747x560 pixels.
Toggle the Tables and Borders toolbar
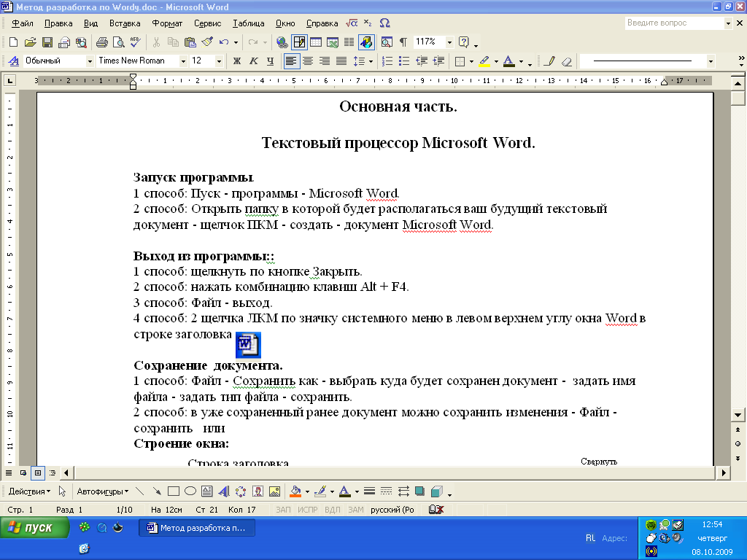pos(299,42)
